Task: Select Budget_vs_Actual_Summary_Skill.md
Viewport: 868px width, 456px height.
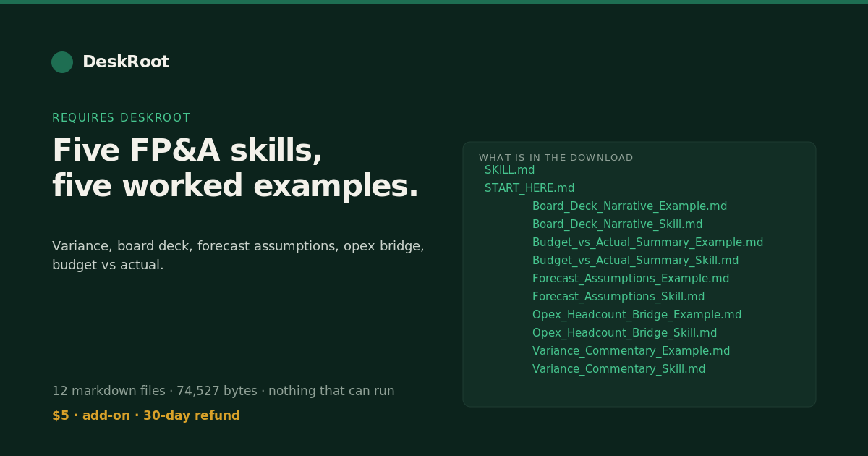Action: (x=636, y=261)
